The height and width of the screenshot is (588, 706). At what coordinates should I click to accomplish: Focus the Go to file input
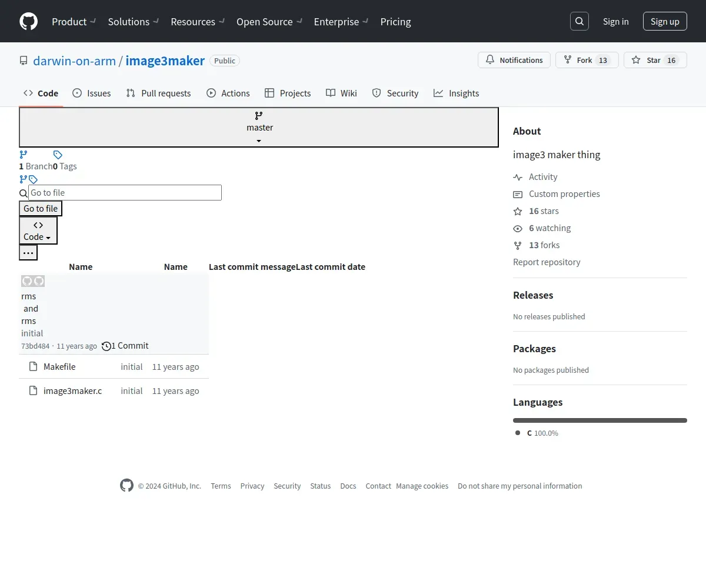tap(125, 192)
